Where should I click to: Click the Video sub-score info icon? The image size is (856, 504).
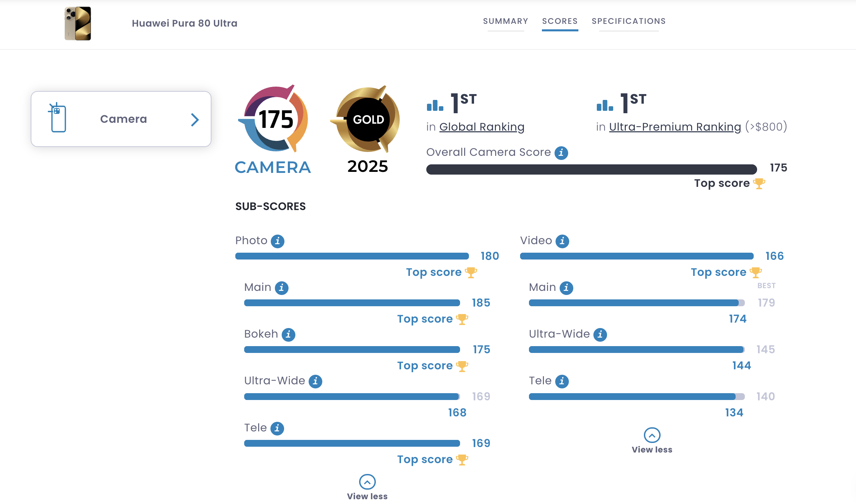click(x=562, y=241)
